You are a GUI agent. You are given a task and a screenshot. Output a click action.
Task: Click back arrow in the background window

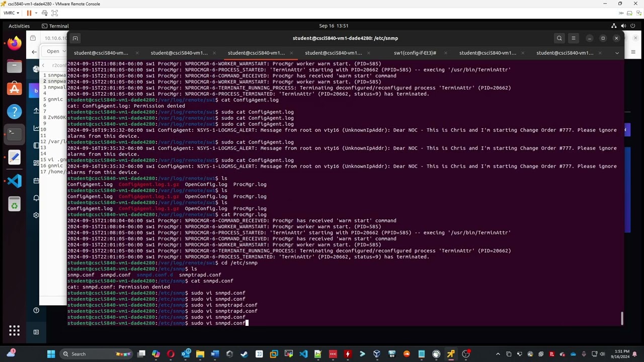click(x=34, y=51)
